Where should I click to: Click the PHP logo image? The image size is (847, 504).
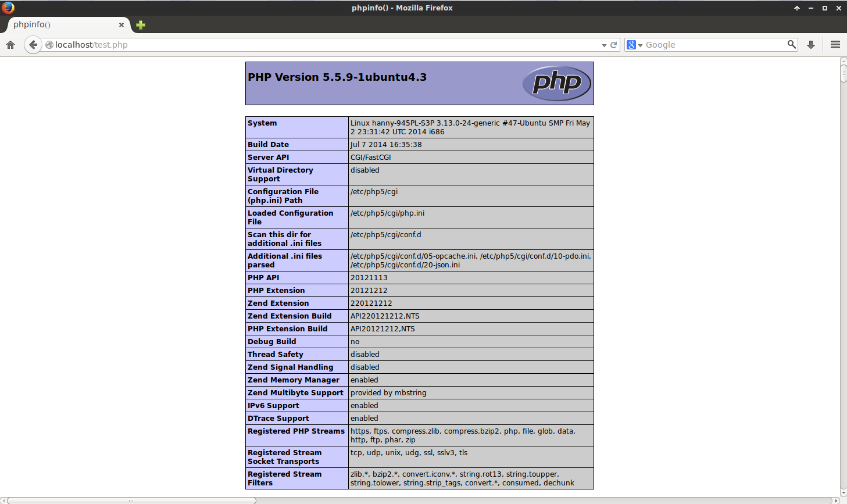557,83
